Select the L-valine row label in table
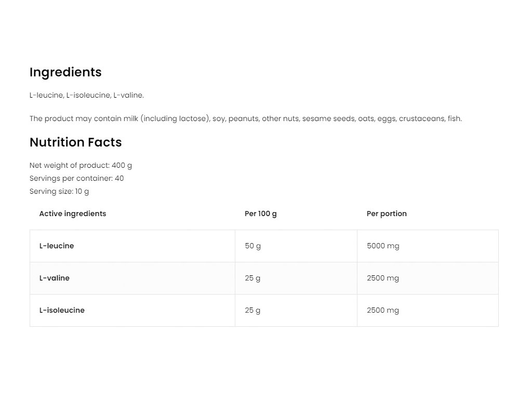 [x=55, y=278]
